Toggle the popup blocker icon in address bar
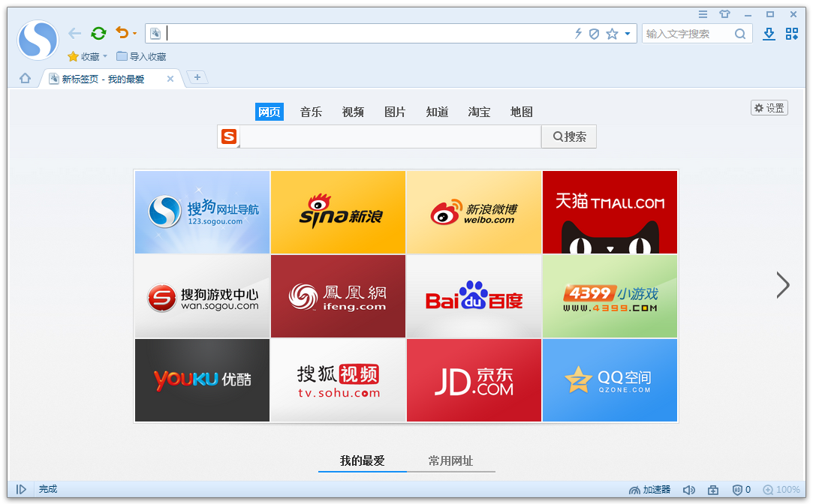Image resolution: width=813 pixels, height=504 pixels. coord(594,33)
